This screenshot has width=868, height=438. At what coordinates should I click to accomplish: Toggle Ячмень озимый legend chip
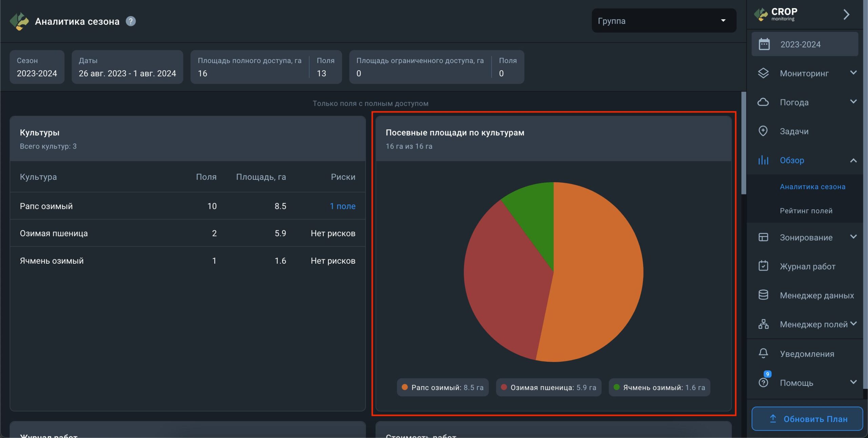659,387
